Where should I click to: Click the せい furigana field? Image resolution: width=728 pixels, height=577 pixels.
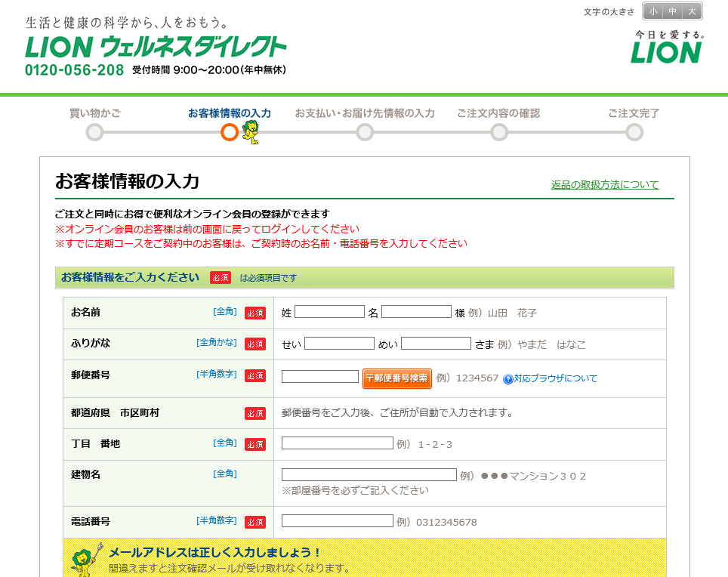tap(339, 343)
